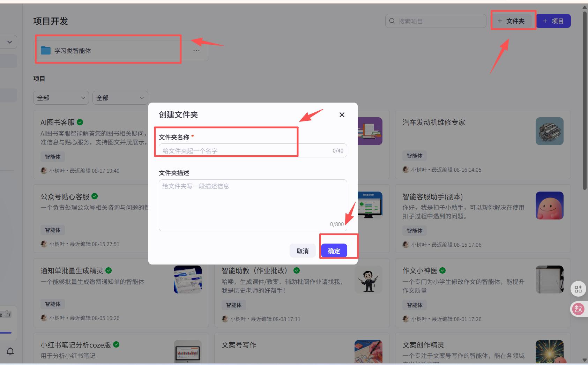The image size is (588, 365).
Task: Open the AI template floating grid icon
Action: [578, 289]
